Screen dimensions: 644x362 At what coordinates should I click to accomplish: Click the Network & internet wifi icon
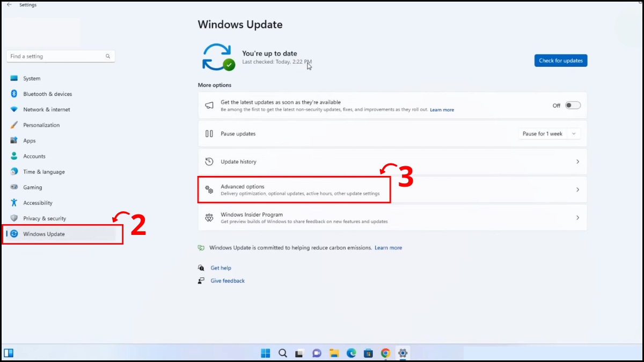click(14, 109)
